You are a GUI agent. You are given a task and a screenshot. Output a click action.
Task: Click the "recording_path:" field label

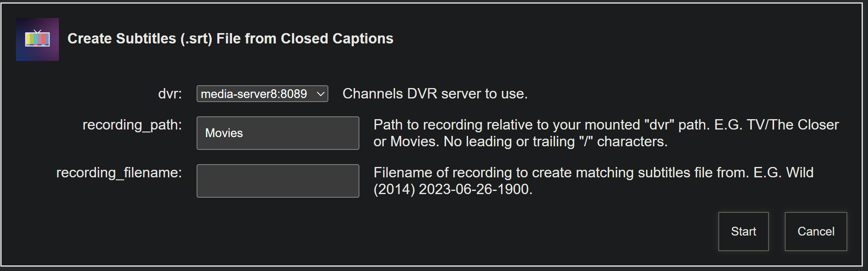tap(132, 125)
